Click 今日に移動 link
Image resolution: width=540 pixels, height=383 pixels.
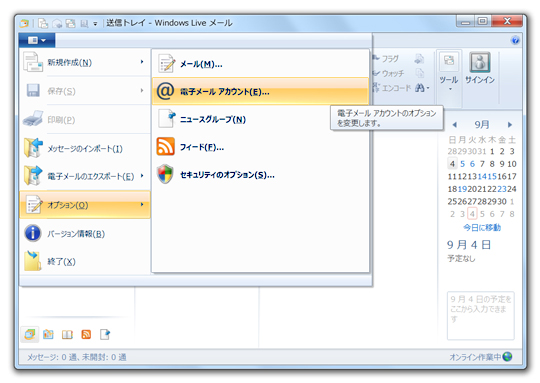pyautogui.click(x=482, y=227)
